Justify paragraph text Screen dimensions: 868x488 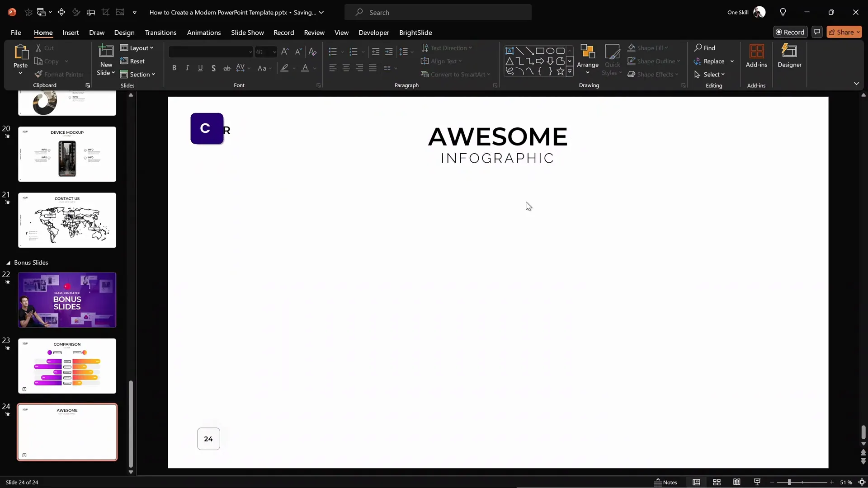pos(373,68)
